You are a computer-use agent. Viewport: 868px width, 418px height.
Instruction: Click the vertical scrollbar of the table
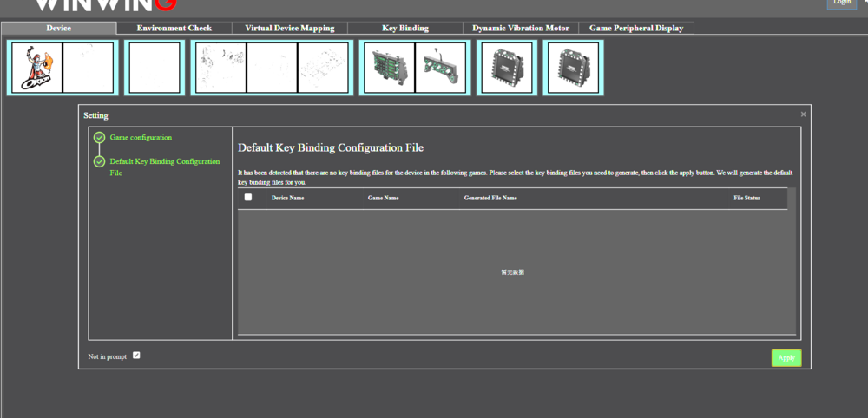click(x=792, y=261)
